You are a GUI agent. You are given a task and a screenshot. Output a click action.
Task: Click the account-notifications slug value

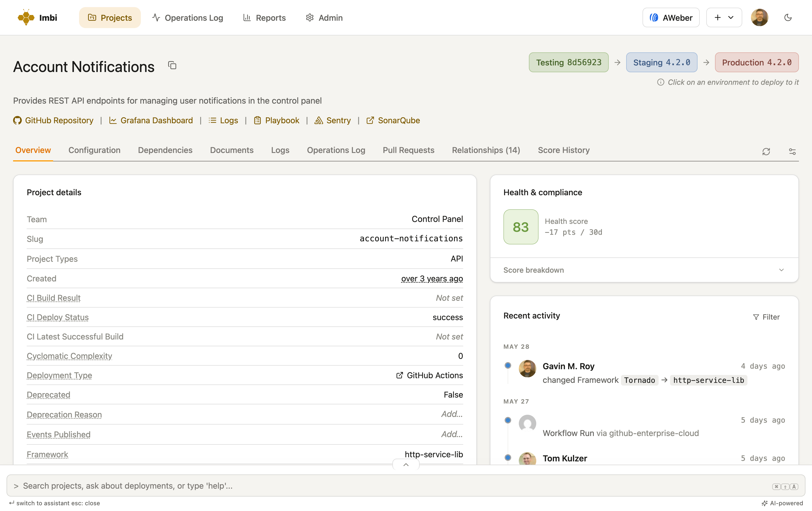411,239
